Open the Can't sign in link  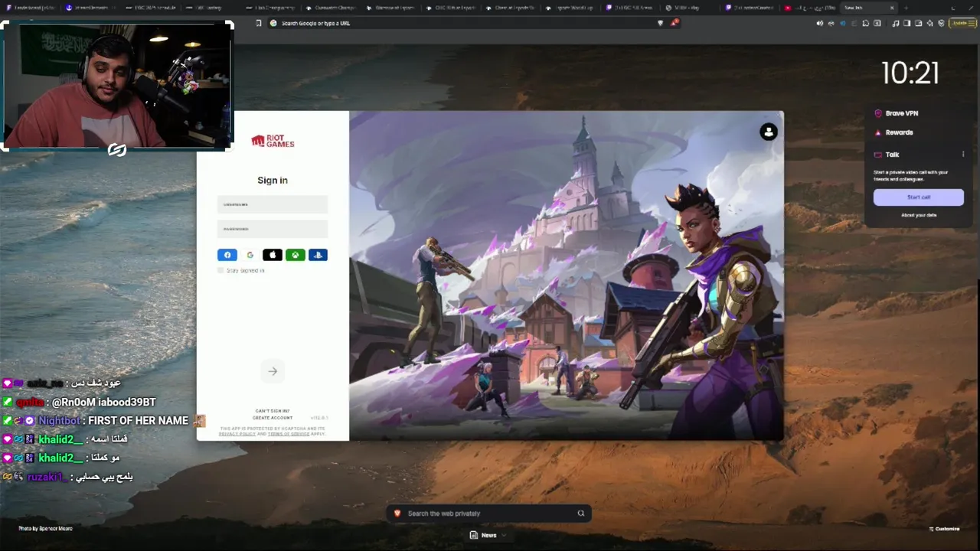tap(273, 411)
